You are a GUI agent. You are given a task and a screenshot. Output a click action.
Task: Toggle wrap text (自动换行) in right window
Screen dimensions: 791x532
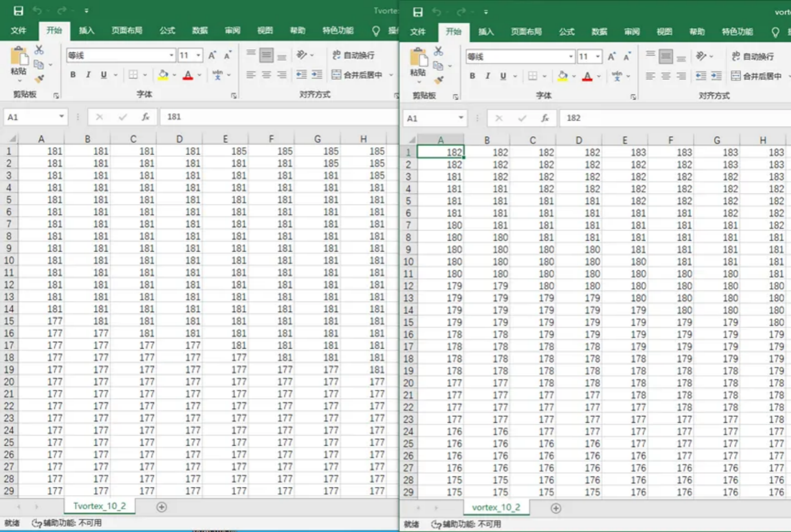pos(753,57)
